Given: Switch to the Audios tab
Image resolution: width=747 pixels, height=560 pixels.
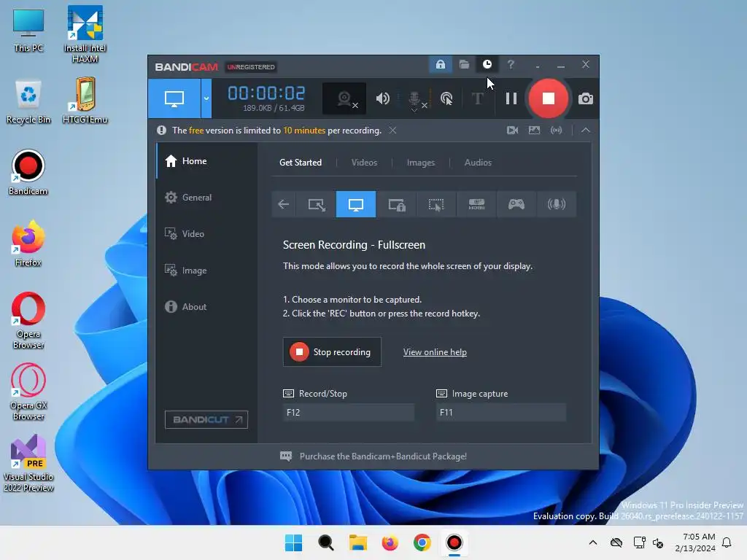Looking at the screenshot, I should tap(478, 163).
